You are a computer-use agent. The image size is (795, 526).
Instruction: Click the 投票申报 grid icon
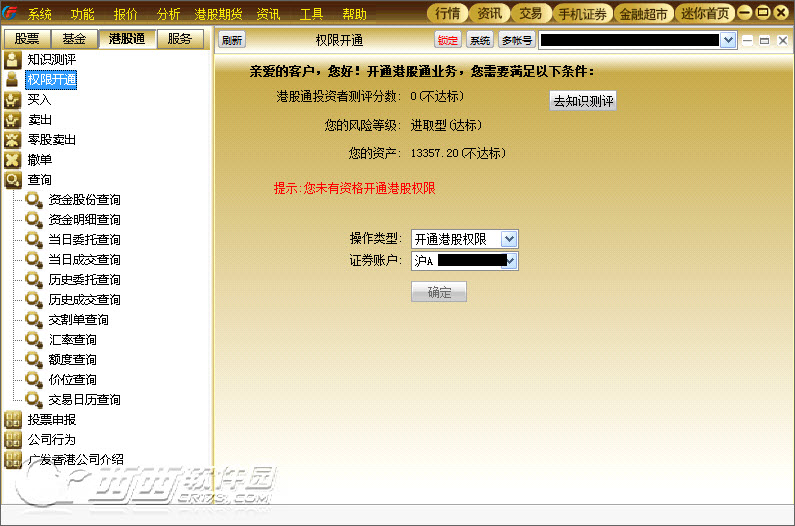point(13,419)
